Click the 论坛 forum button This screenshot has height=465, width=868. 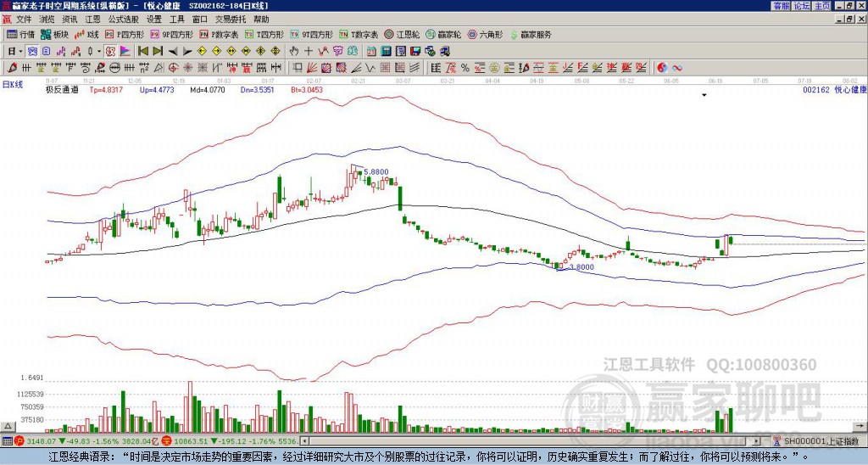click(801, 6)
